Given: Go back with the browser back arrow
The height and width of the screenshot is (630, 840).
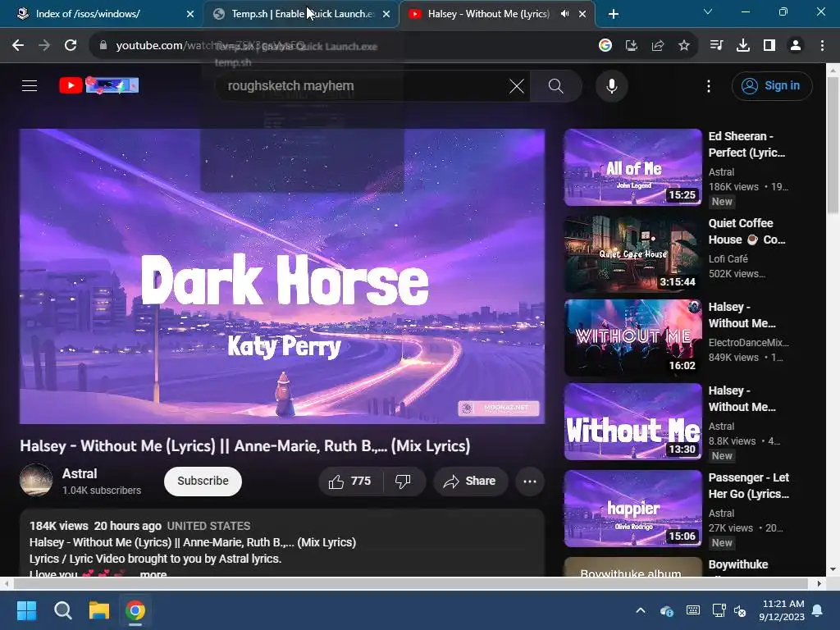Looking at the screenshot, I should click(x=18, y=46).
